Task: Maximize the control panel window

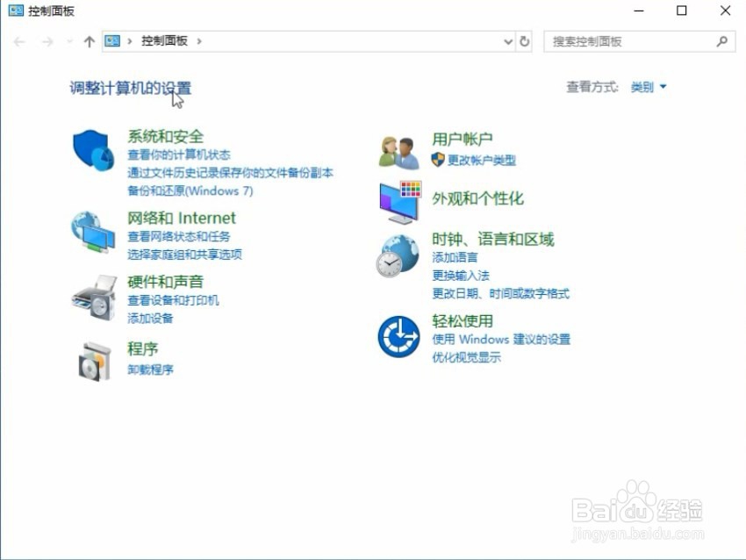Action: (681, 11)
